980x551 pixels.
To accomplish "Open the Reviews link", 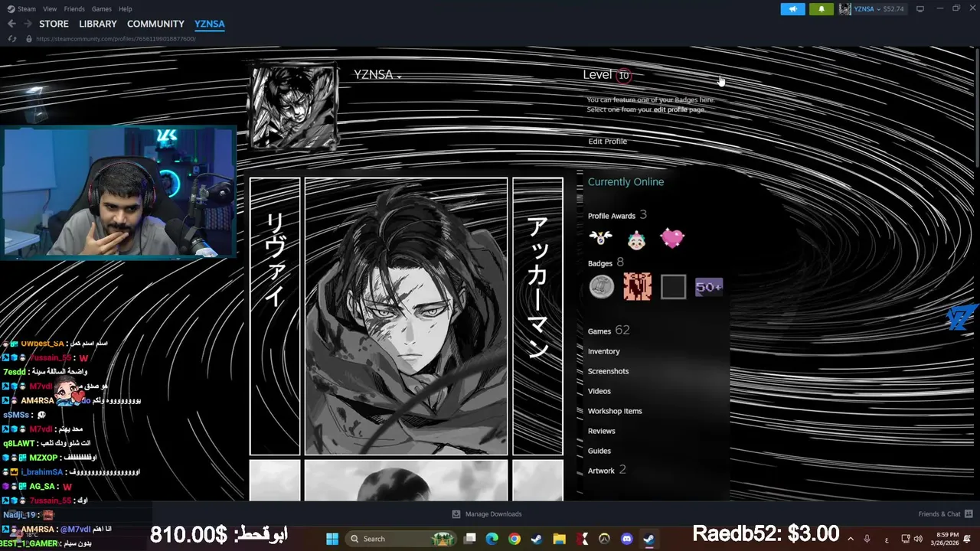I will tap(601, 431).
